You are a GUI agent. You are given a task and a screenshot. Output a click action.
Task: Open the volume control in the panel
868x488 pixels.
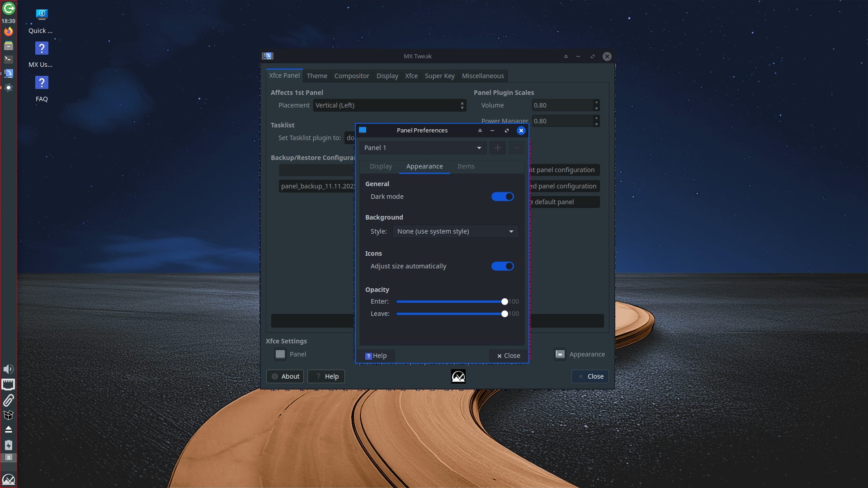click(x=9, y=369)
